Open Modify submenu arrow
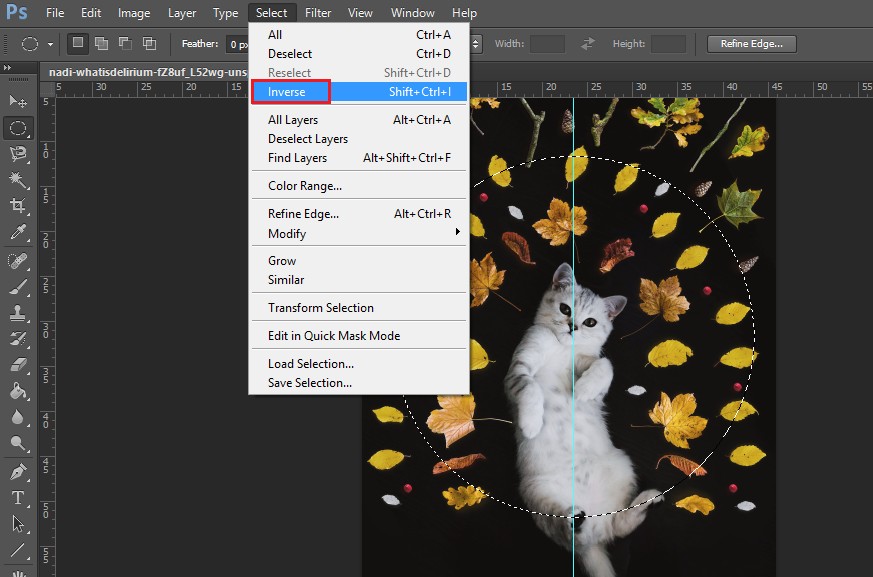 [x=458, y=231]
